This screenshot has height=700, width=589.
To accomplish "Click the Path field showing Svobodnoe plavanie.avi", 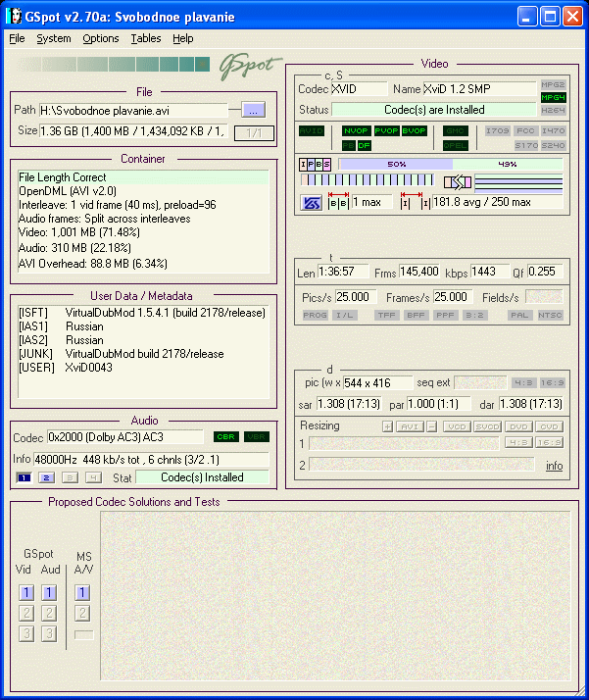I will [133, 110].
